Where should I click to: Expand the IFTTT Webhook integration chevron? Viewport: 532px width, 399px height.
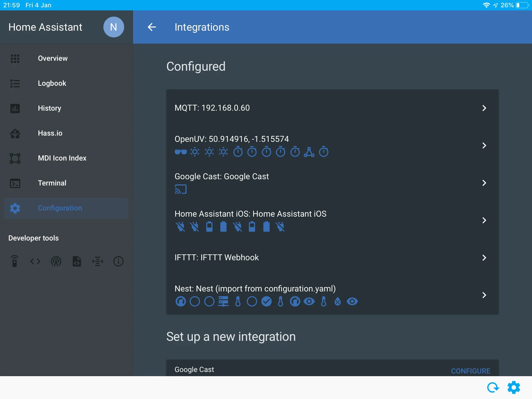click(484, 258)
